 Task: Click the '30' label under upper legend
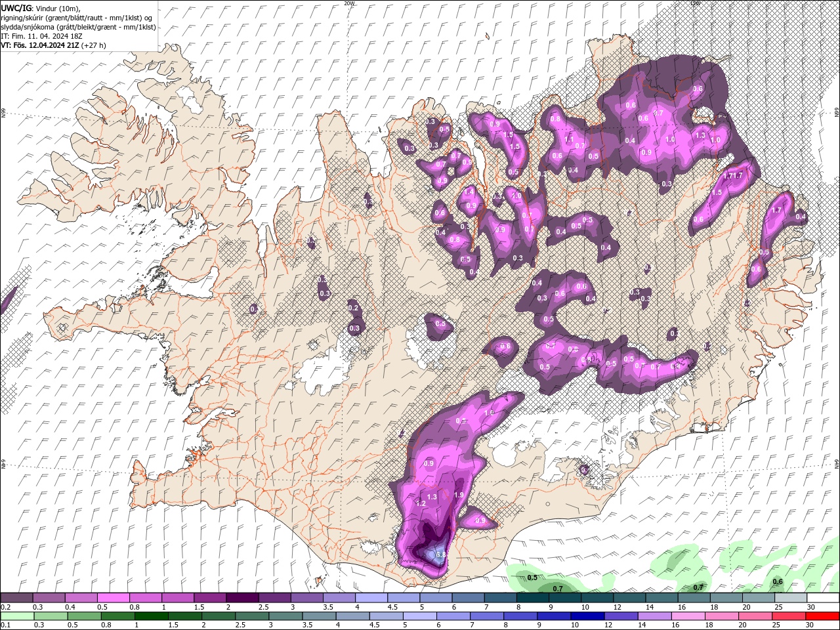(x=810, y=607)
